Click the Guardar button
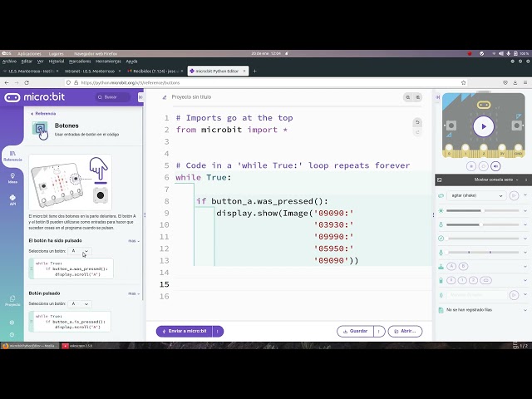Viewport: 532px width, 399px height. pyautogui.click(x=355, y=331)
